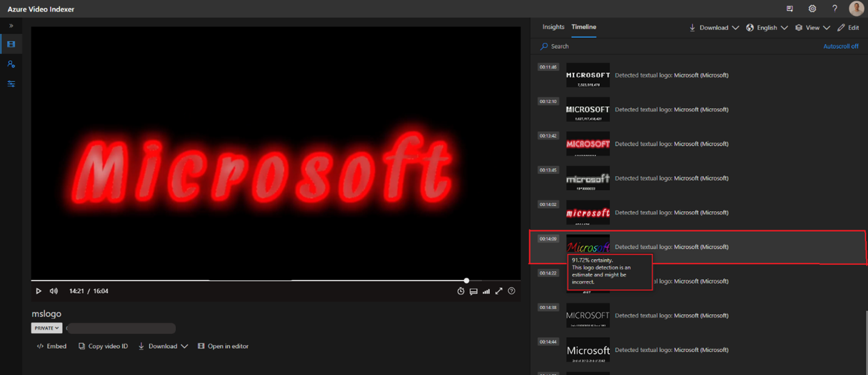Seek using the video progress bar handle

click(x=466, y=280)
